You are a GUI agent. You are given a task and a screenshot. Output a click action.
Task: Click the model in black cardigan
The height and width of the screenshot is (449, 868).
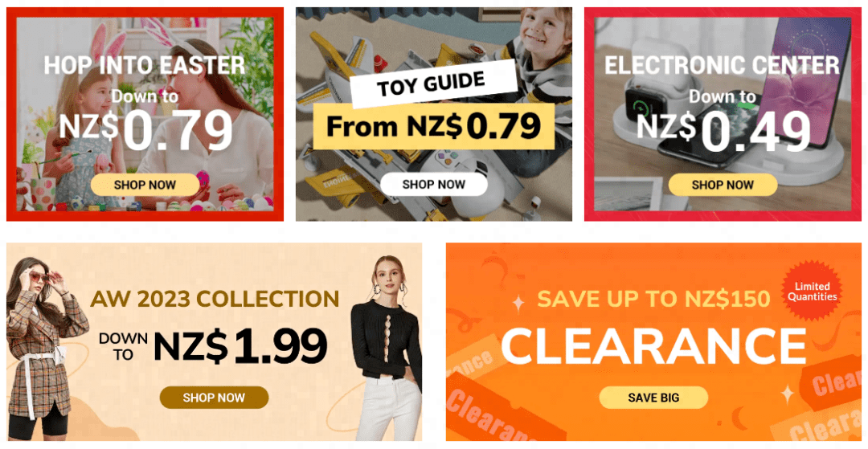click(x=387, y=349)
